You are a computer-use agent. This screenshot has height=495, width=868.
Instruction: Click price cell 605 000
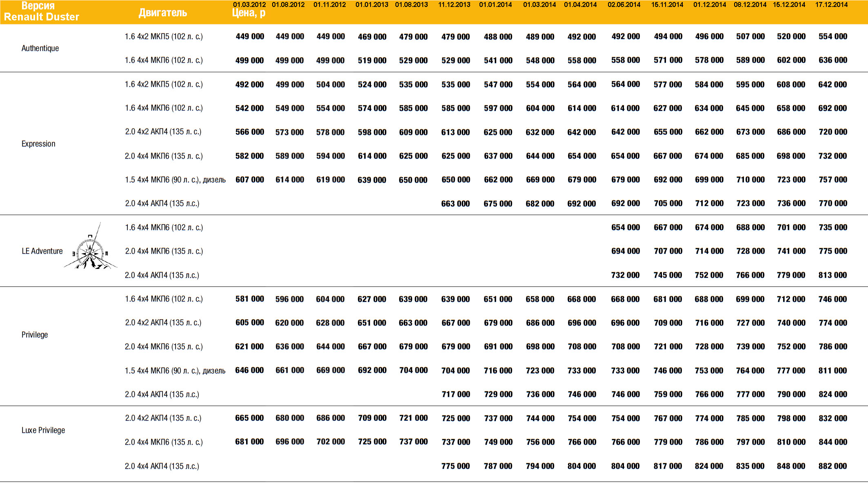[x=250, y=322]
